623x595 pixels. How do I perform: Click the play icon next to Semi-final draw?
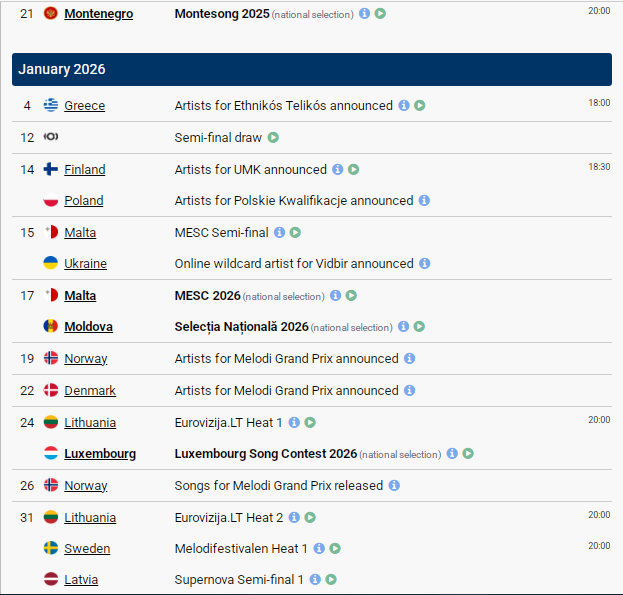(x=273, y=137)
